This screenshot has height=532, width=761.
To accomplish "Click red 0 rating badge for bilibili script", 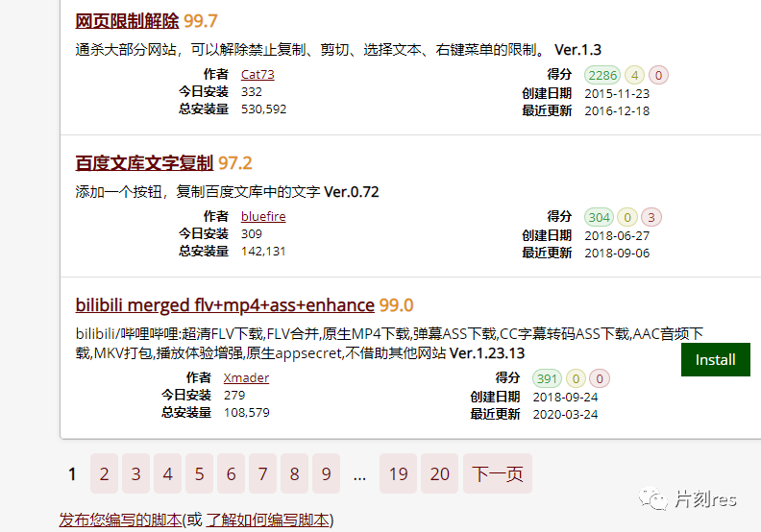I will 600,378.
